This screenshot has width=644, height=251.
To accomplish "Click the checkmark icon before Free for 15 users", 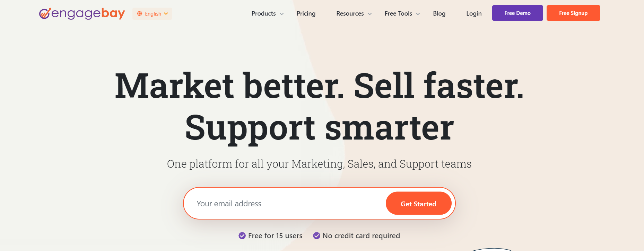I will (x=242, y=236).
